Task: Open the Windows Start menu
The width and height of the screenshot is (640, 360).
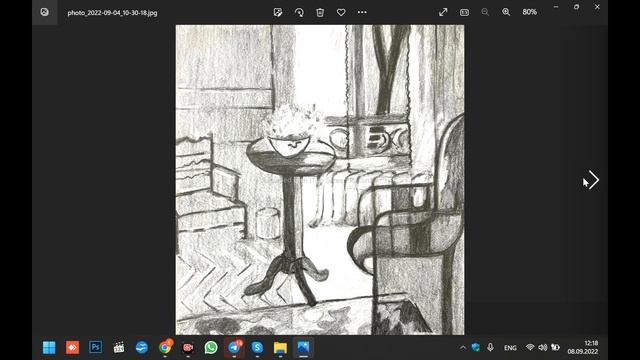Action: [49, 347]
